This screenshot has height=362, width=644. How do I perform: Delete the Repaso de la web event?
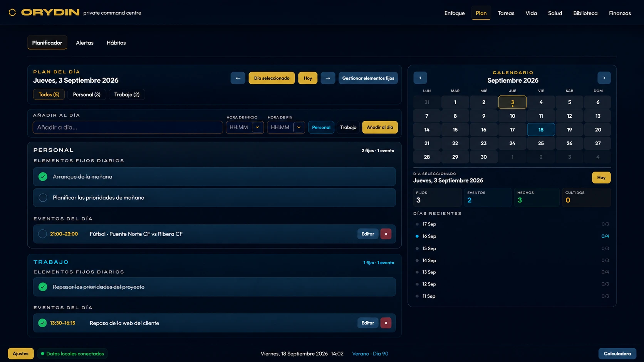[x=386, y=323]
